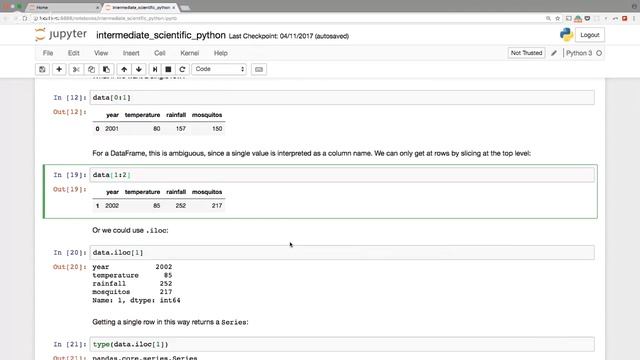Click the Jupyter logo

pos(61,35)
